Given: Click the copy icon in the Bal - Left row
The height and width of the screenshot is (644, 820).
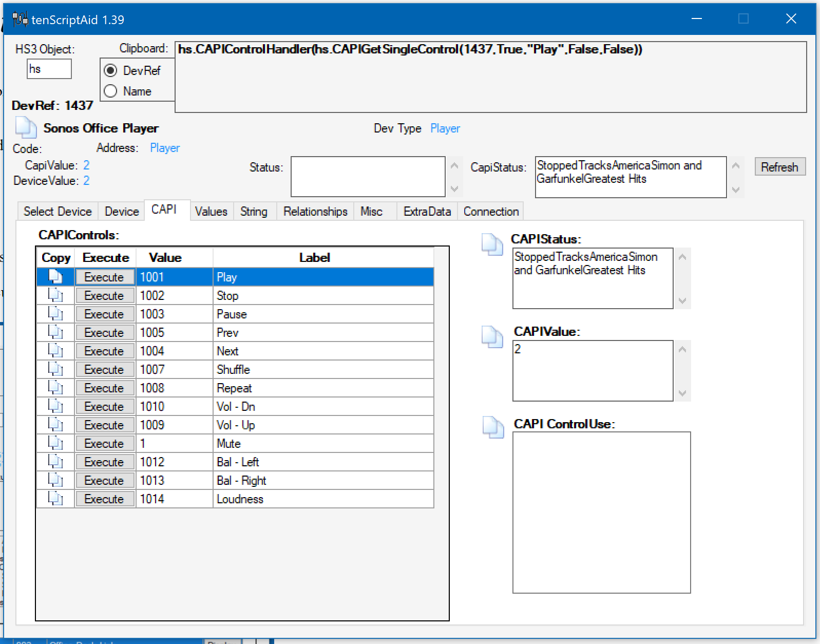Looking at the screenshot, I should tap(55, 462).
